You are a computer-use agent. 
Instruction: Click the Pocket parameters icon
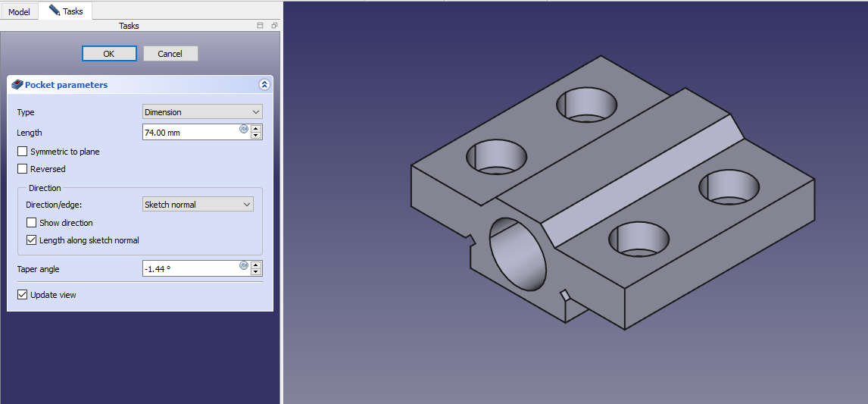click(17, 85)
